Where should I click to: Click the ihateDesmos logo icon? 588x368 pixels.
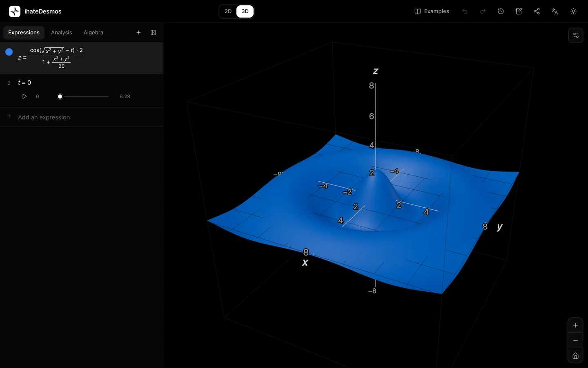click(x=15, y=11)
